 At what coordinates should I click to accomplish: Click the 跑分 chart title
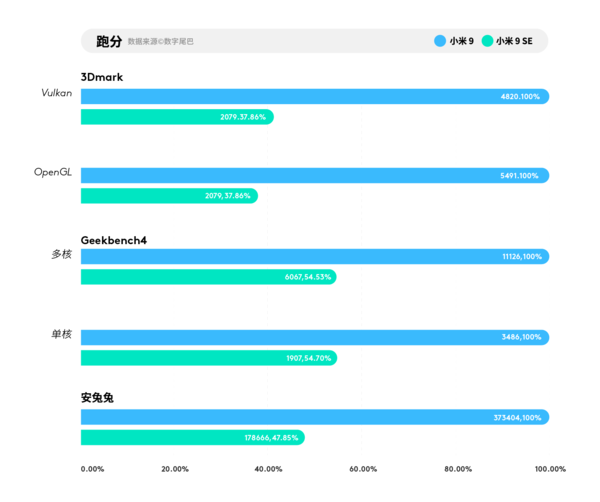coord(108,41)
